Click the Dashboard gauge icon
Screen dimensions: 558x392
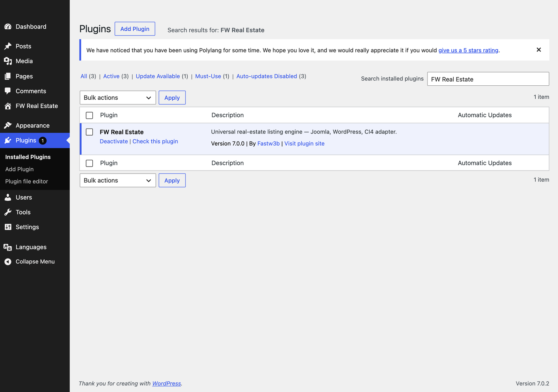pyautogui.click(x=8, y=26)
